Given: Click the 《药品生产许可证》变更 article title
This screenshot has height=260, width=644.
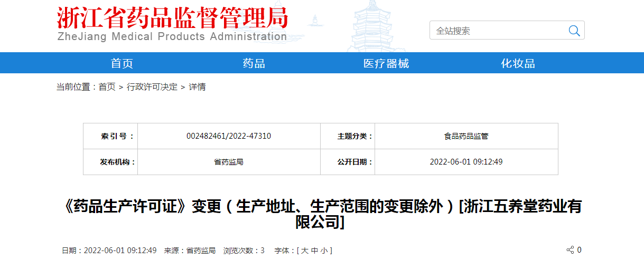Looking at the screenshot, I should [322, 214].
